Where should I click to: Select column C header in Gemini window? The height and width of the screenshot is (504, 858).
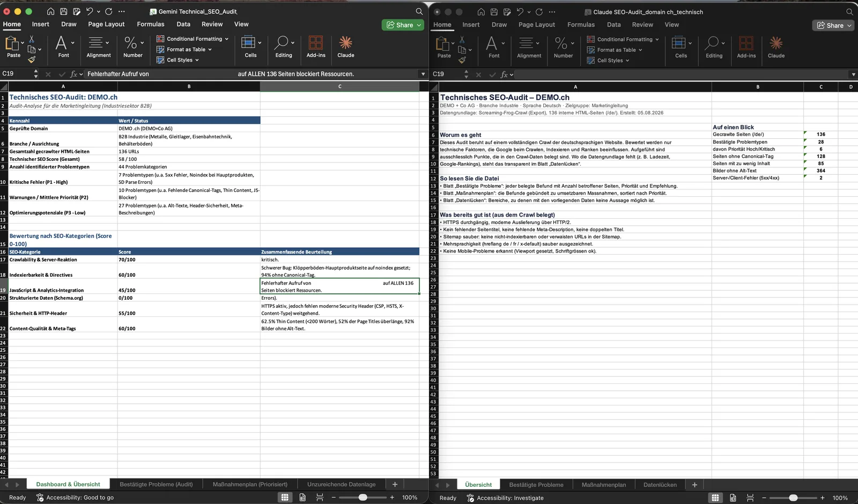(x=339, y=86)
